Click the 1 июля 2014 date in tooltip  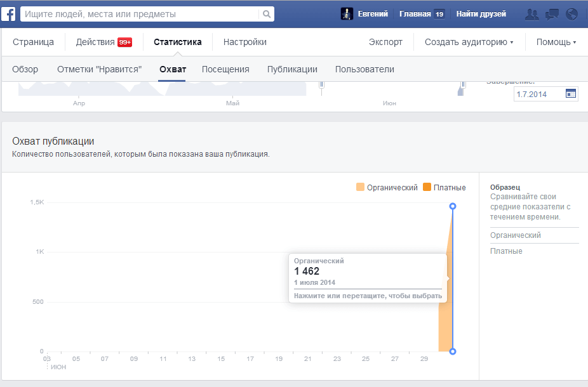point(314,282)
